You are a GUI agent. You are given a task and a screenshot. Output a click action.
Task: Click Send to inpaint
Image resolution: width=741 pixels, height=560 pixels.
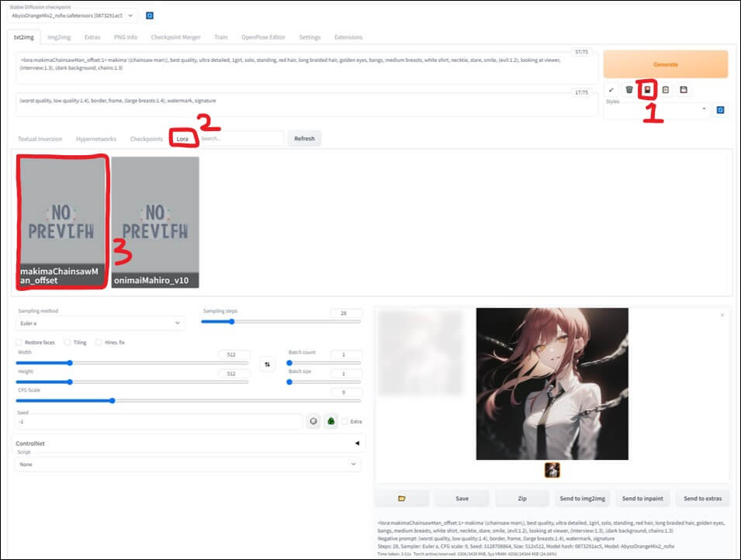pyautogui.click(x=642, y=498)
